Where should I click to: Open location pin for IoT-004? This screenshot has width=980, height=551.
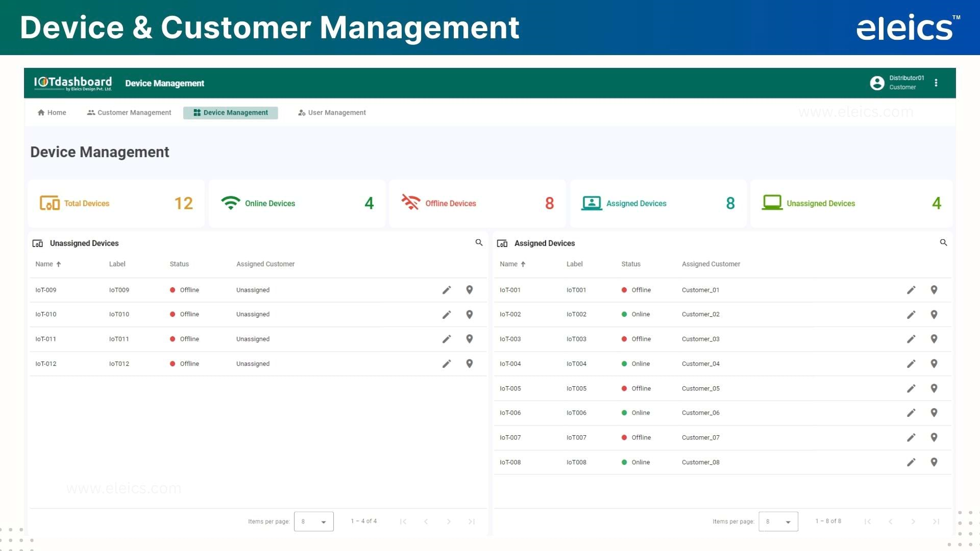point(934,364)
